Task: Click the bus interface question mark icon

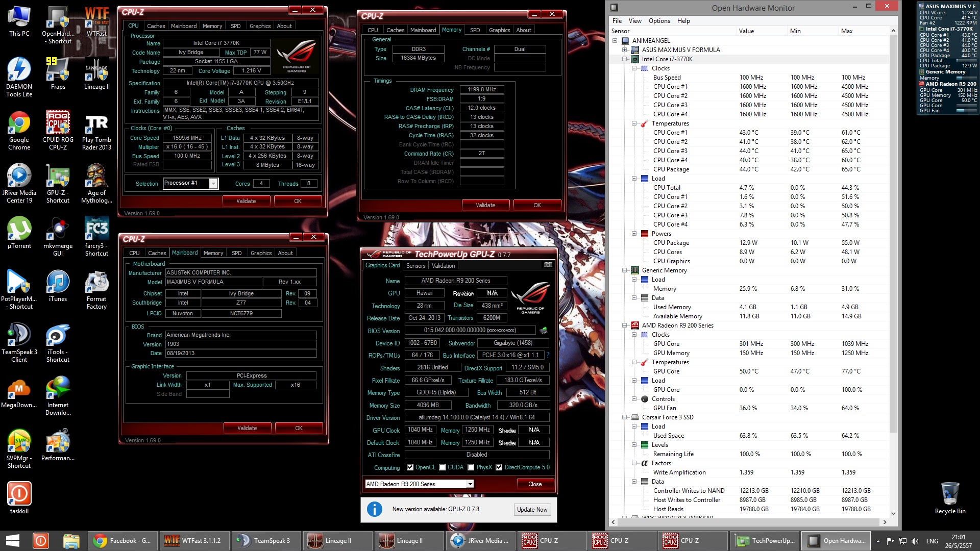Action: (x=548, y=355)
